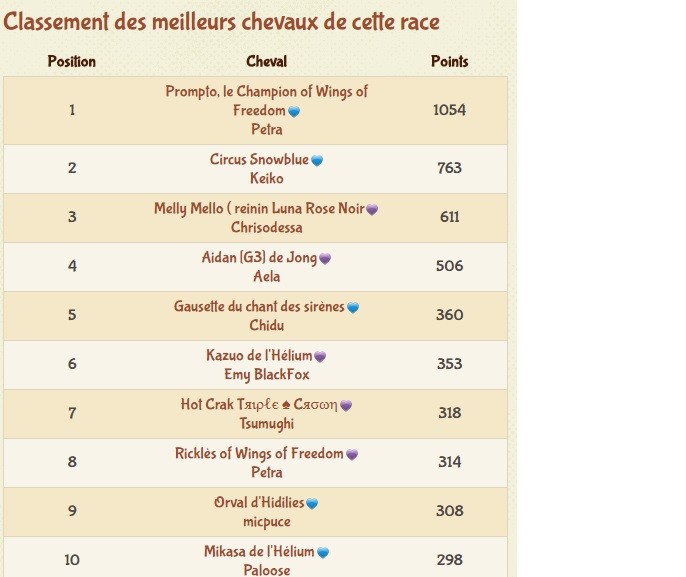Viewport: 686px width, 577px height.
Task: Open Orval d'Hidilies horse page
Action: 259,503
